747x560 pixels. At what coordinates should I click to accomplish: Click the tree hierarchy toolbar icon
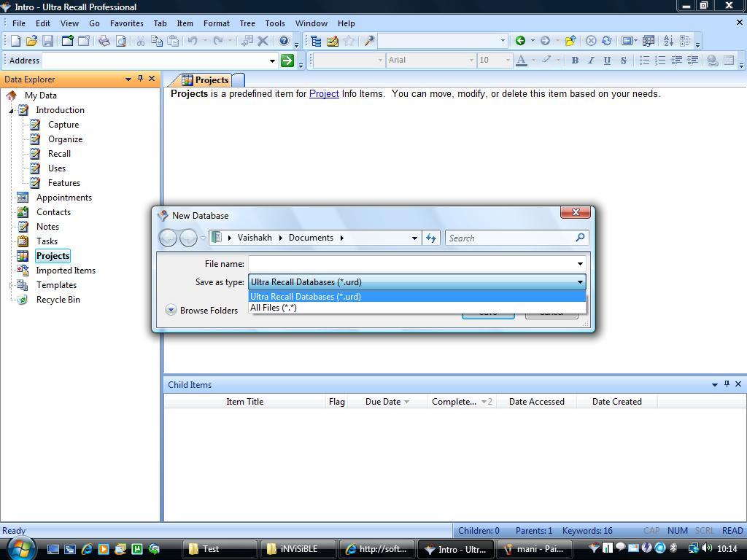(x=316, y=41)
